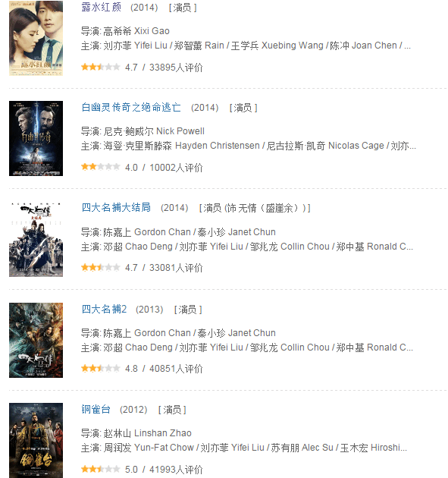Open the 露水红颜 movie poster thumbnail

[36, 38]
